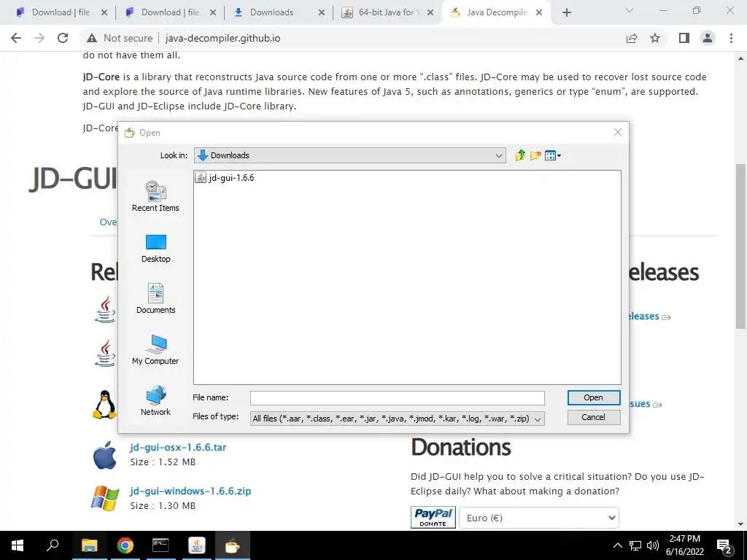The width and height of the screenshot is (747, 560).
Task: Click the address bar URL
Action: (x=223, y=38)
